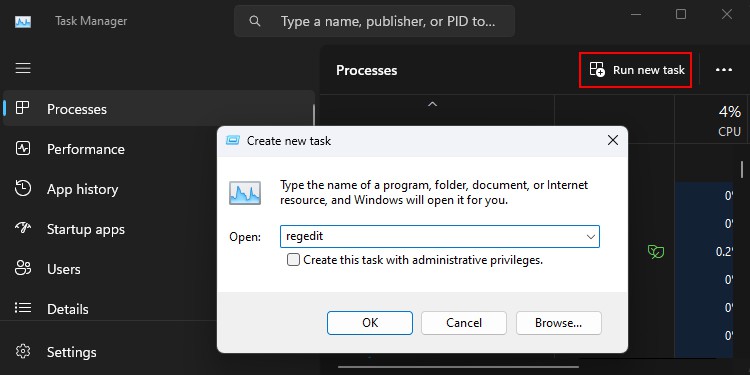Enable administrative privileges checkbox
The height and width of the screenshot is (375, 750).
pyautogui.click(x=293, y=260)
